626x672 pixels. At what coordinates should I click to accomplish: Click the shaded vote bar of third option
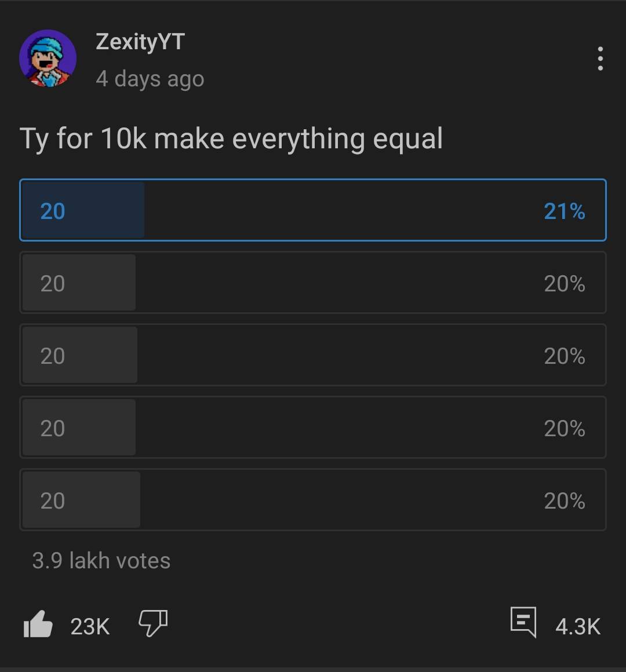tap(93, 355)
